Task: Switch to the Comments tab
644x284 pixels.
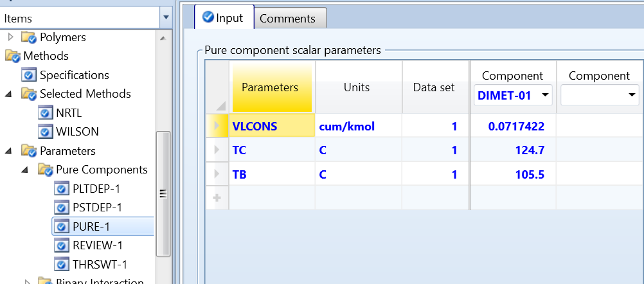Action: tap(287, 19)
